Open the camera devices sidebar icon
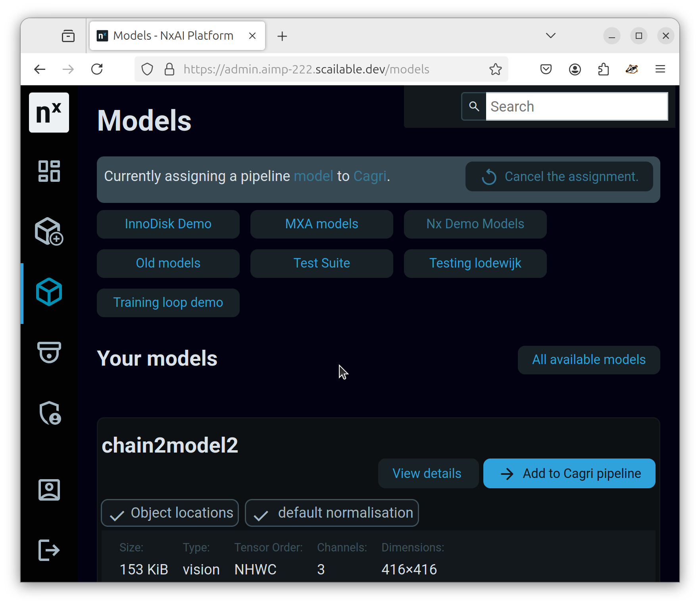700x605 pixels. point(49,353)
